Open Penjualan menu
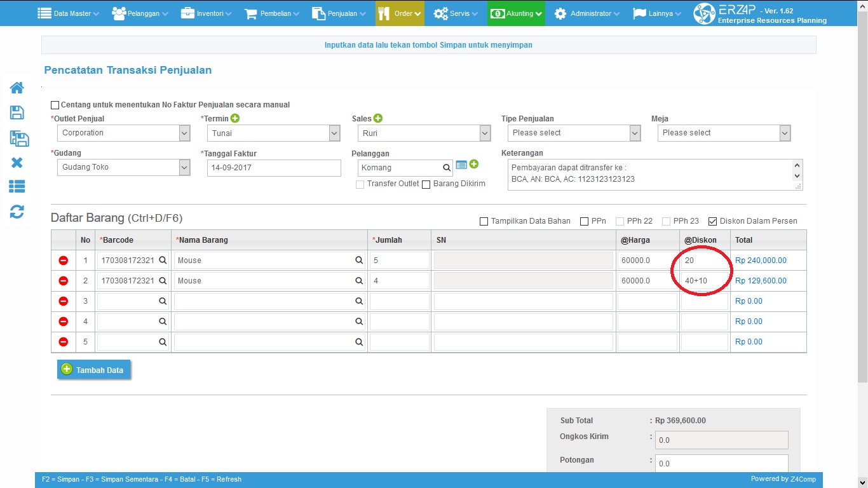Viewport: 868px width, 488px height. click(340, 13)
